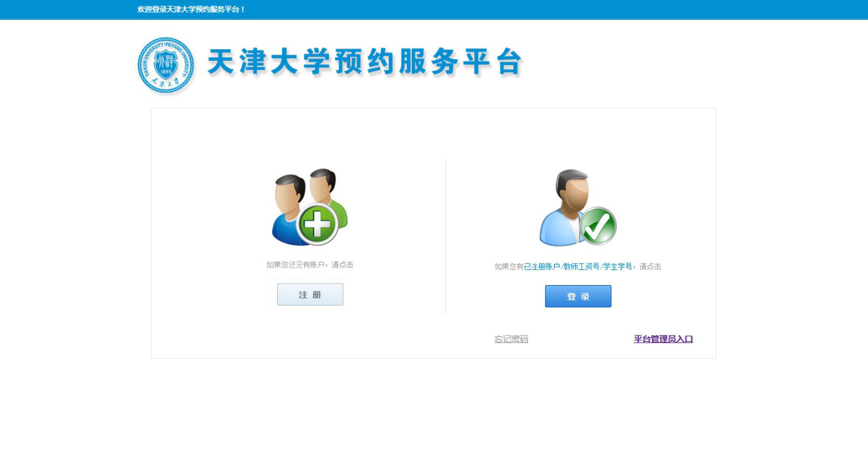Click the 教师工资号 highlighted text
The image size is (868, 458).
click(581, 267)
